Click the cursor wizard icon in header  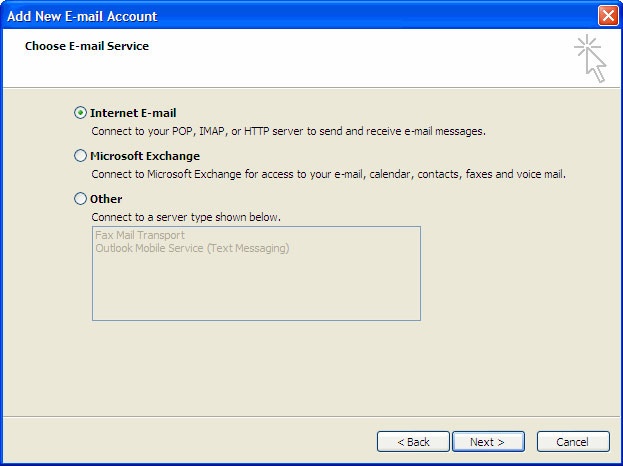click(x=591, y=58)
